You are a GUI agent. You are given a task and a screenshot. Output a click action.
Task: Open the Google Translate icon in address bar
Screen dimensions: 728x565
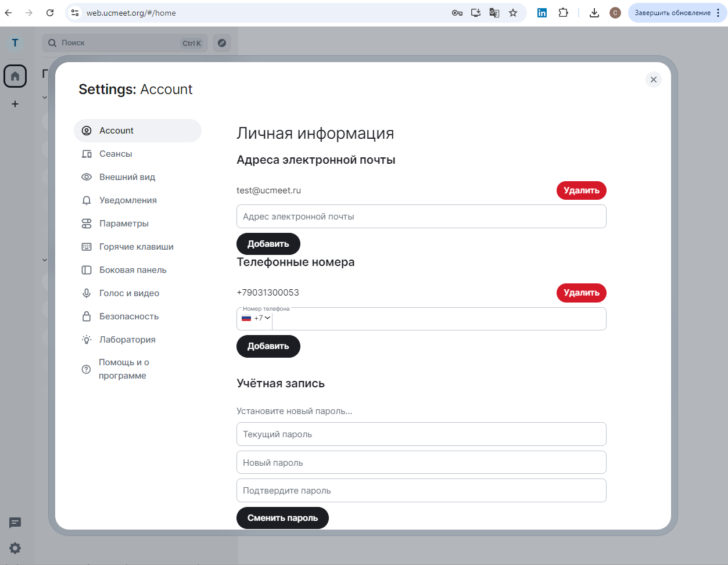(x=494, y=12)
